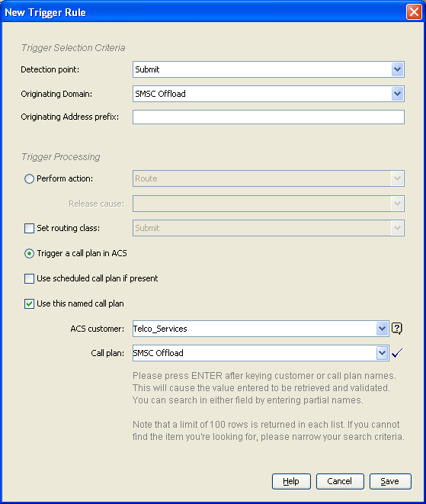Cancel the new trigger rule
Screen dimensions: 426x504
click(x=340, y=481)
